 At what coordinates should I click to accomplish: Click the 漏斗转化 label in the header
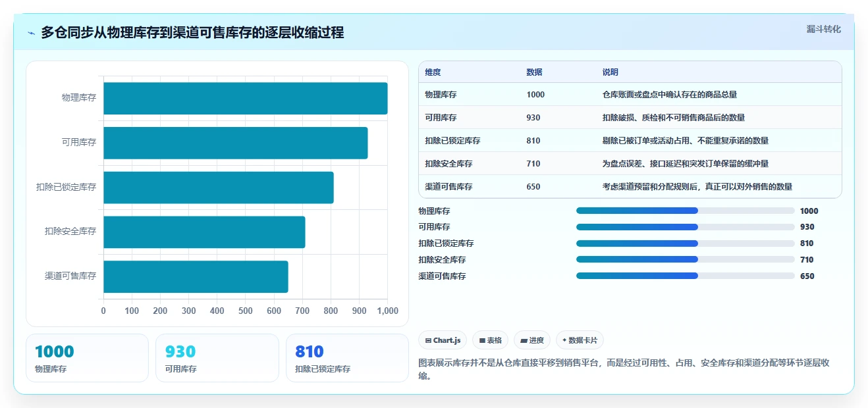click(823, 29)
